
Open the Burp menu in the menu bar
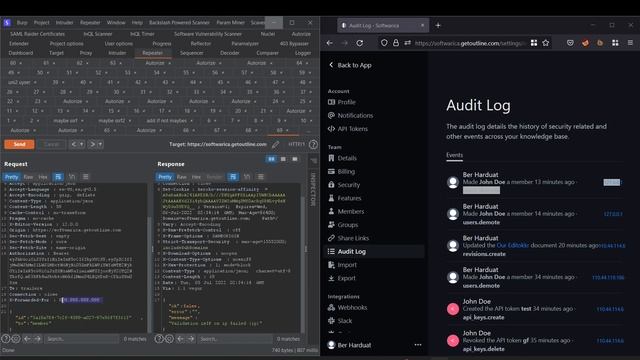click(22, 22)
